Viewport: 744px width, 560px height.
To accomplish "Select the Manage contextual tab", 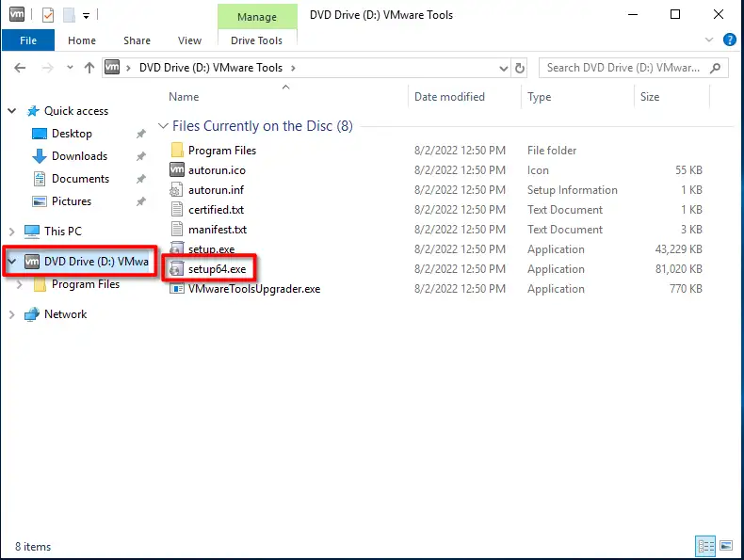I will [x=257, y=17].
